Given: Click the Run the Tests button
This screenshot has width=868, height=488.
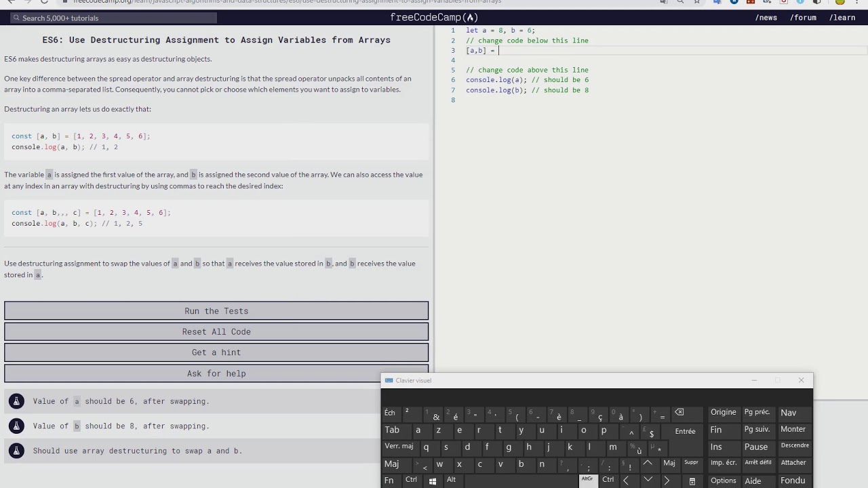Looking at the screenshot, I should click(x=216, y=311).
